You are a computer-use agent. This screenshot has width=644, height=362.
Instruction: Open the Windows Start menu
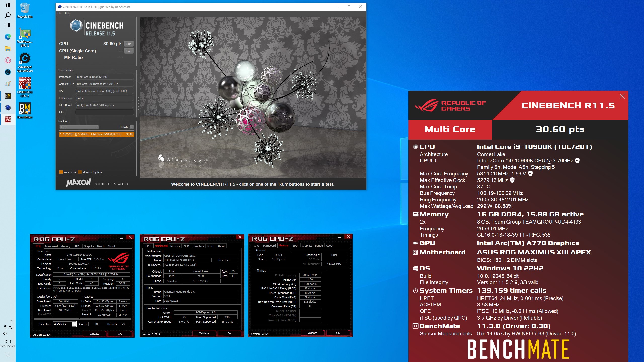pyautogui.click(x=8, y=5)
